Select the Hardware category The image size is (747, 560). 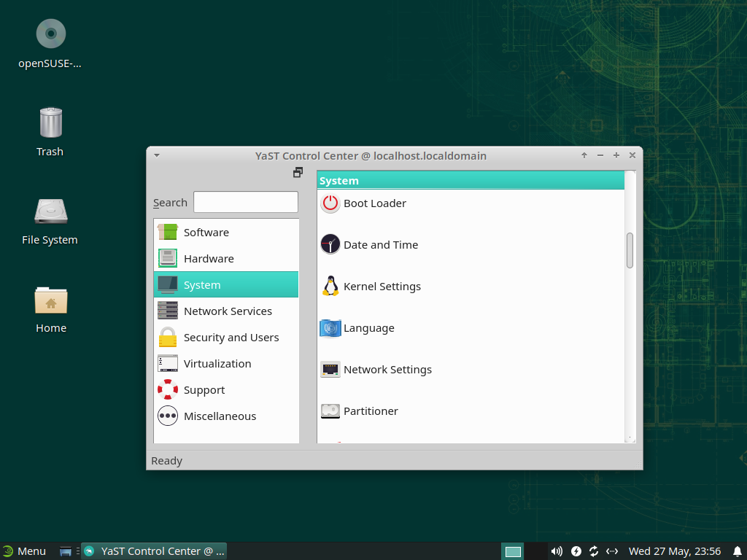[x=209, y=259]
